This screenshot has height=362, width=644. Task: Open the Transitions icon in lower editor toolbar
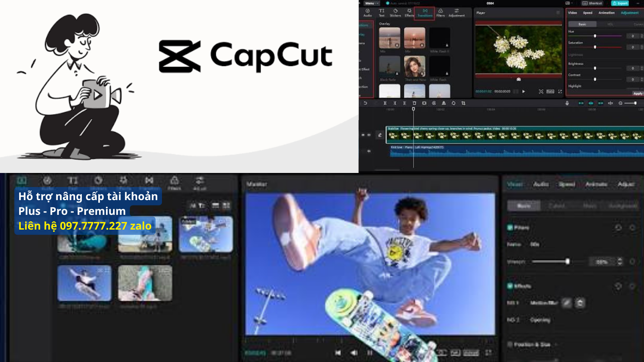tap(149, 181)
